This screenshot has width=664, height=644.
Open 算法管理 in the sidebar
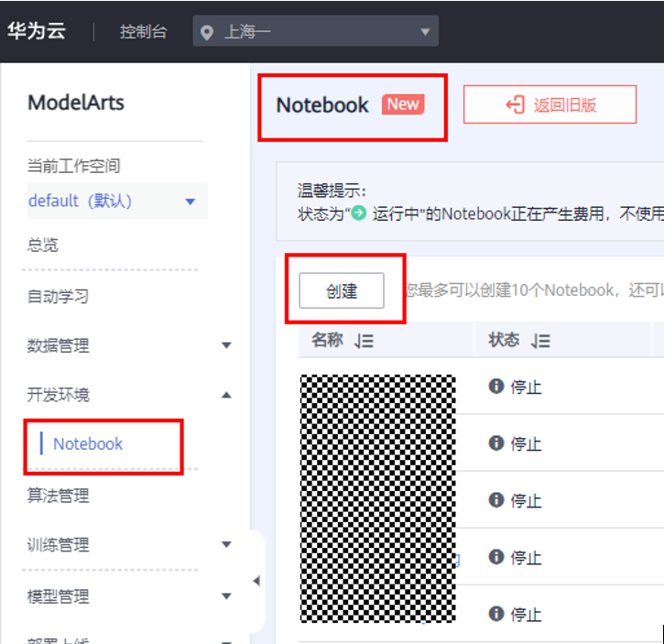[58, 496]
